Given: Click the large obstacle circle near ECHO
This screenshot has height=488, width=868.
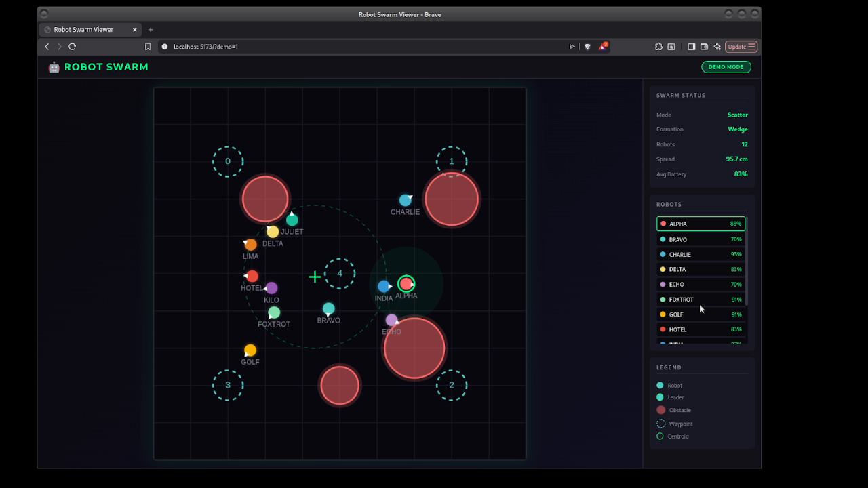Looking at the screenshot, I should click(414, 347).
